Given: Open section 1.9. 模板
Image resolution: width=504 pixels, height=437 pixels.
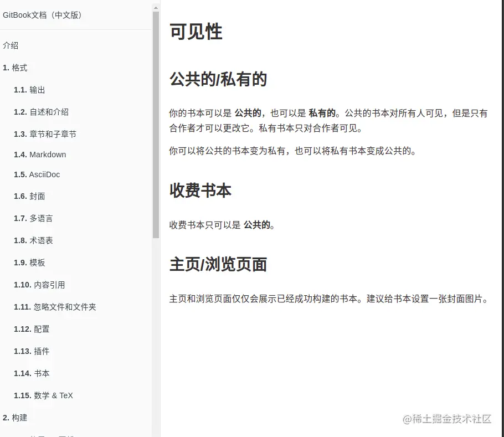Looking at the screenshot, I should pos(29,263).
